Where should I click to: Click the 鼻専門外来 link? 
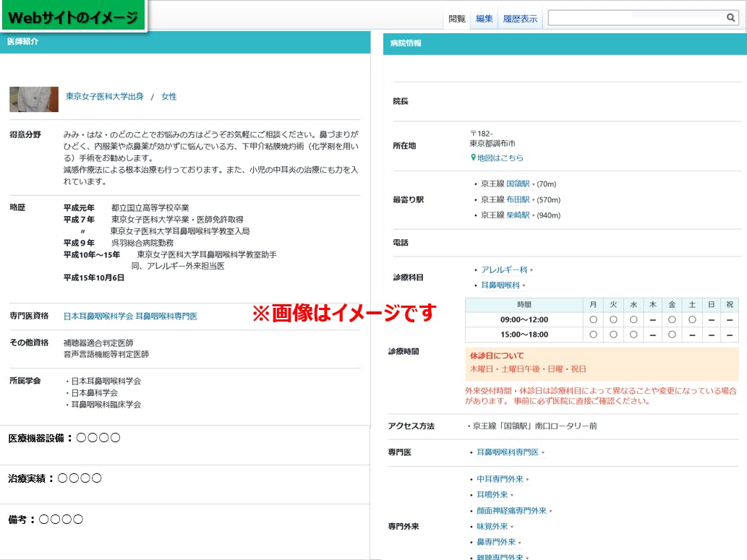[x=495, y=542]
